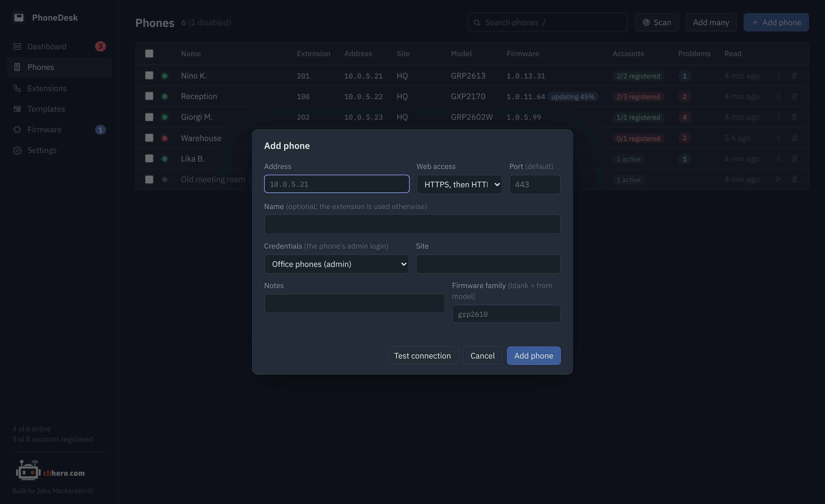825x504 pixels.
Task: Click the Add many button
Action: [x=711, y=22]
